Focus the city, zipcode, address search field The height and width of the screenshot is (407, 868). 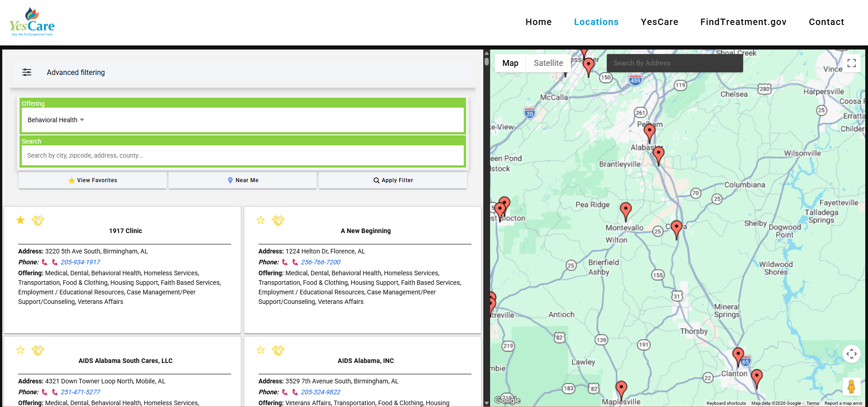click(243, 155)
